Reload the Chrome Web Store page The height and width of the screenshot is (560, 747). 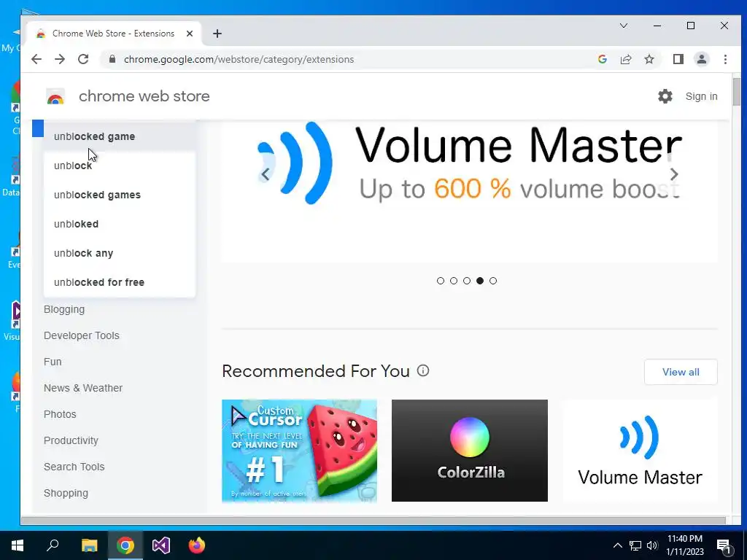coord(83,59)
